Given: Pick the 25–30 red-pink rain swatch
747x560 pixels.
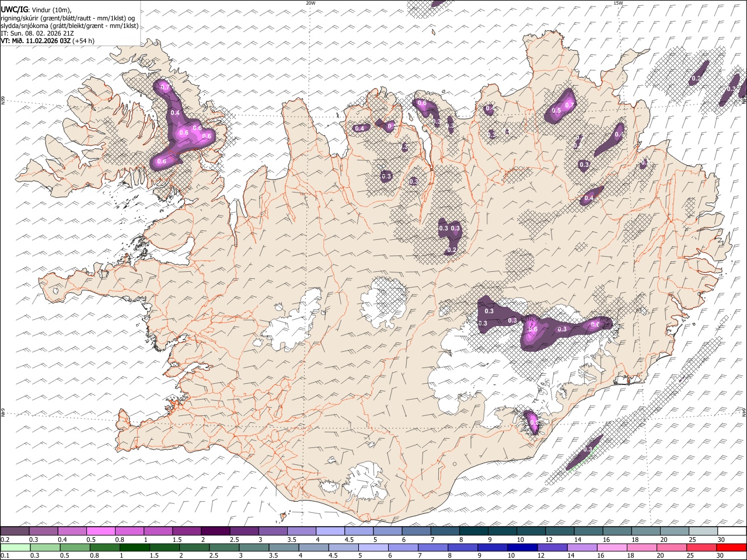Looking at the screenshot, I should tap(701, 547).
